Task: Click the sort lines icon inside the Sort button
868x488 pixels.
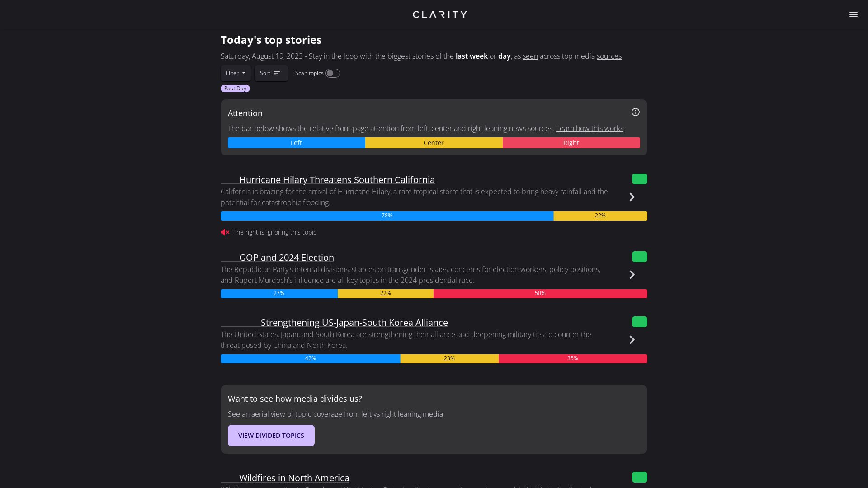Action: 277,73
